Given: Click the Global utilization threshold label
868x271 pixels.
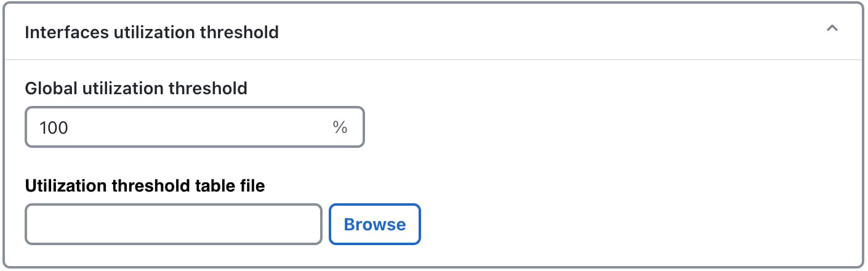Looking at the screenshot, I should click(x=136, y=89).
